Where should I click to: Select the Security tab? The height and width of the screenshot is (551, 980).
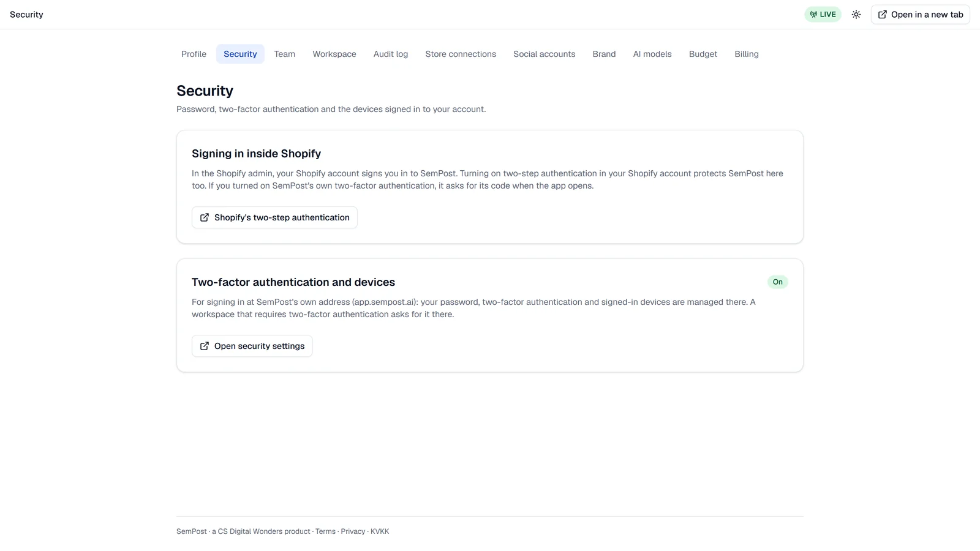[240, 54]
